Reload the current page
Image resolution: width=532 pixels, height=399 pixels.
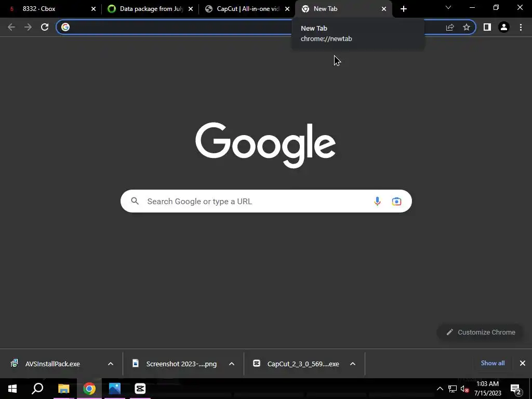pos(45,27)
